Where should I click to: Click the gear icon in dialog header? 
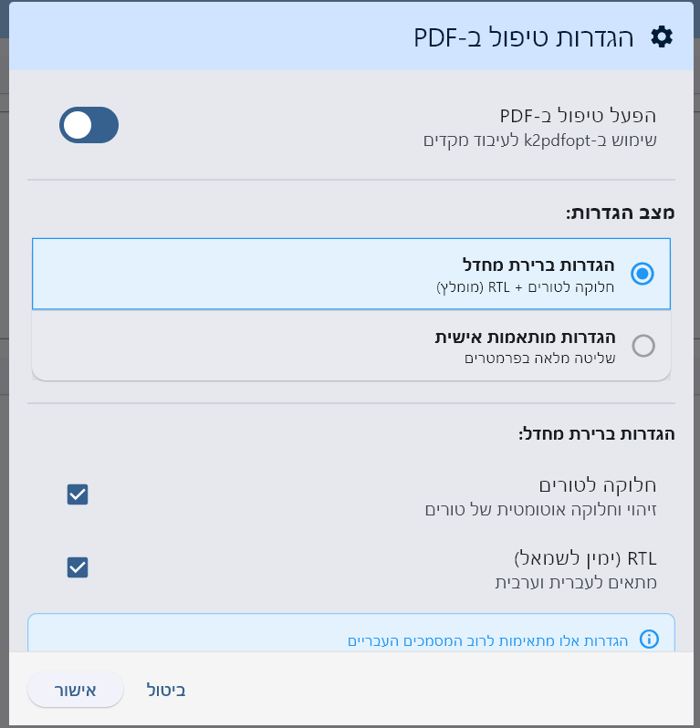pyautogui.click(x=662, y=37)
